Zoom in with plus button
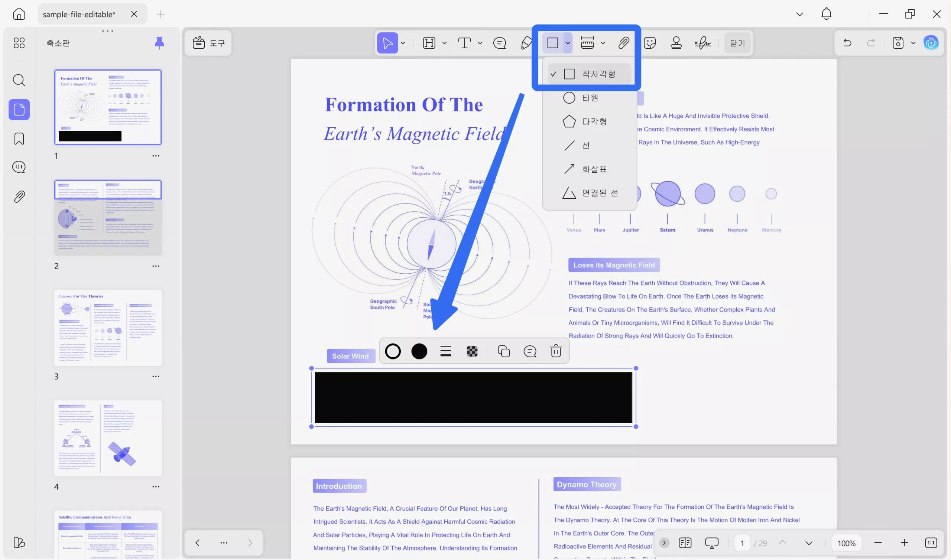 tap(904, 543)
